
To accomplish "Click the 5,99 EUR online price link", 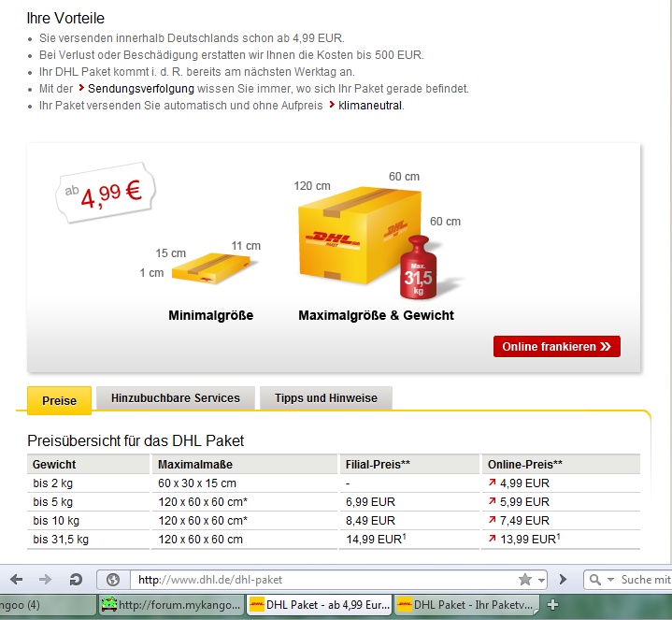I will (x=524, y=501).
